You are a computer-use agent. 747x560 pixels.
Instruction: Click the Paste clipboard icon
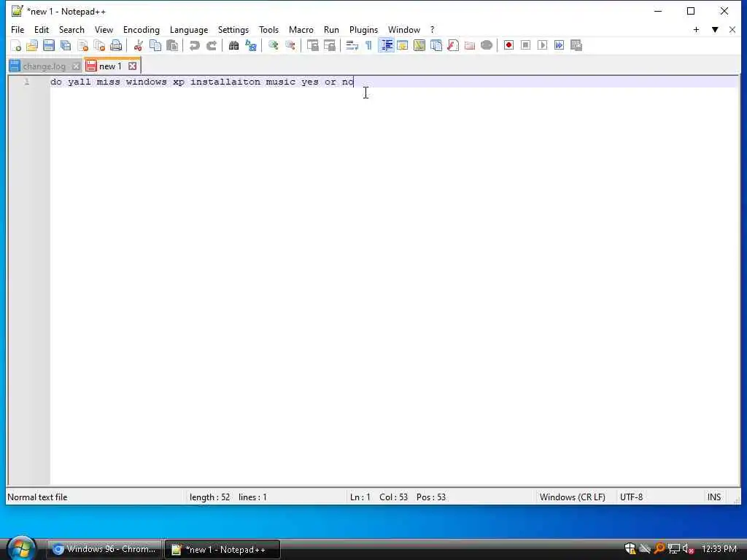172,45
